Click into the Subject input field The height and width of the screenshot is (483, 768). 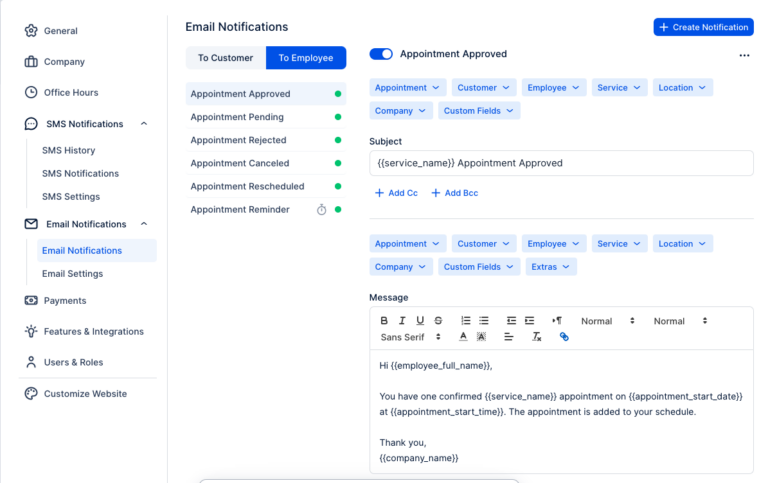(561, 163)
